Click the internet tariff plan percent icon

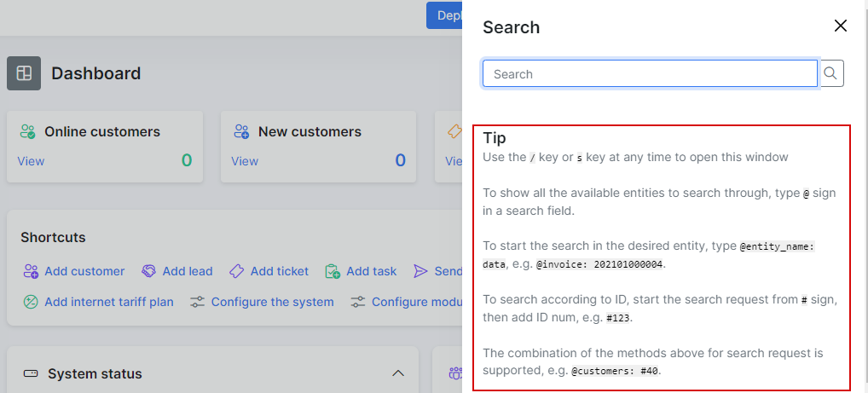31,302
